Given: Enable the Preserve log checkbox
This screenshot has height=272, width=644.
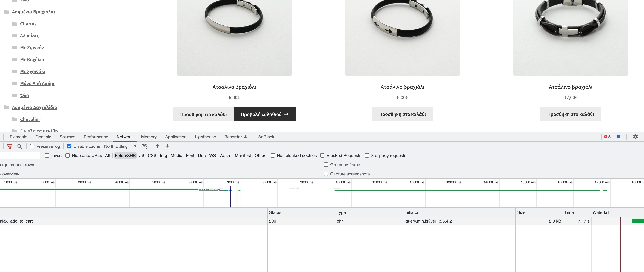Looking at the screenshot, I should (32, 146).
